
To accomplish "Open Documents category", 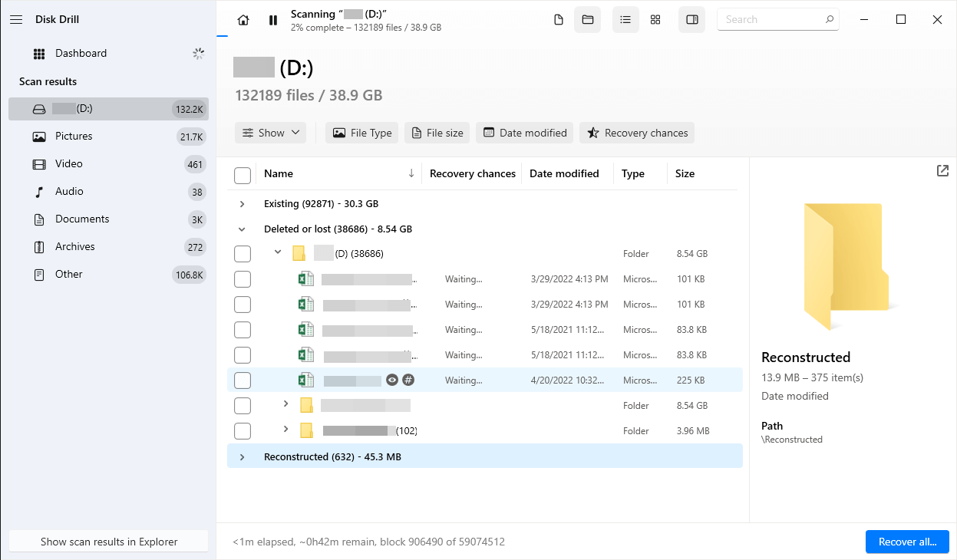I will (x=108, y=219).
